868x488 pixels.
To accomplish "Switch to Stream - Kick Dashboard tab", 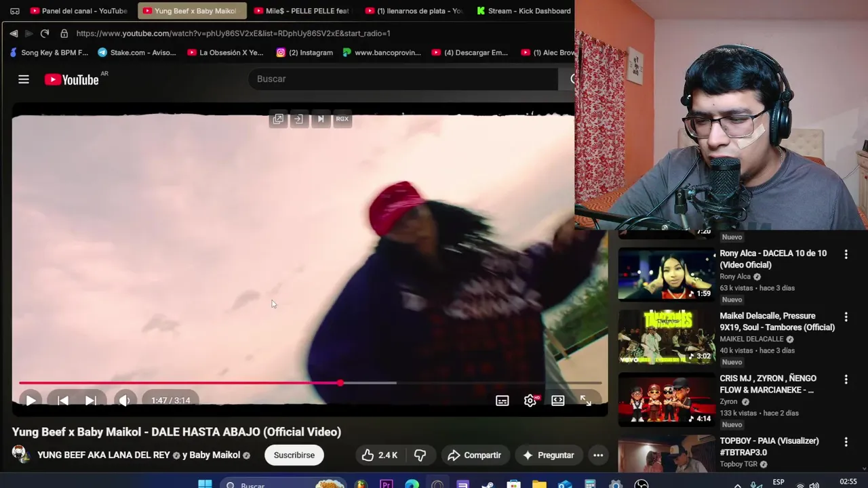I will pyautogui.click(x=524, y=11).
